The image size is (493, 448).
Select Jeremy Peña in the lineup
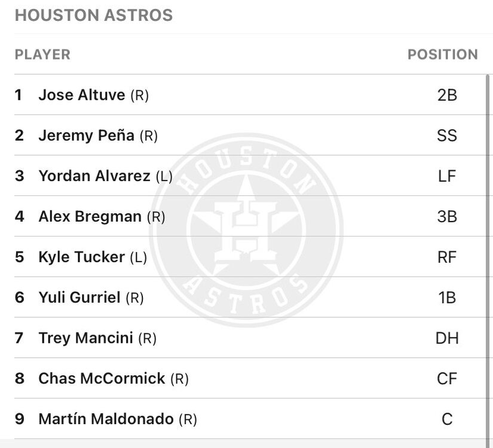[x=86, y=136]
